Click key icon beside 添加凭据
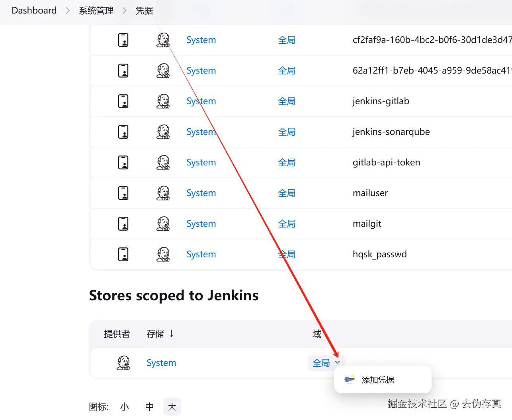 [350, 379]
